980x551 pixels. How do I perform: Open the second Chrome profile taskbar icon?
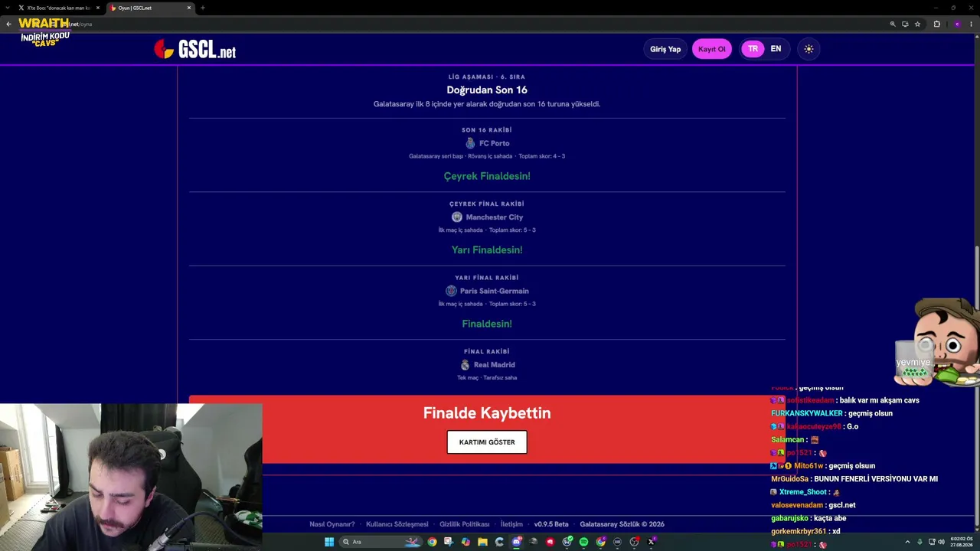tap(600, 542)
